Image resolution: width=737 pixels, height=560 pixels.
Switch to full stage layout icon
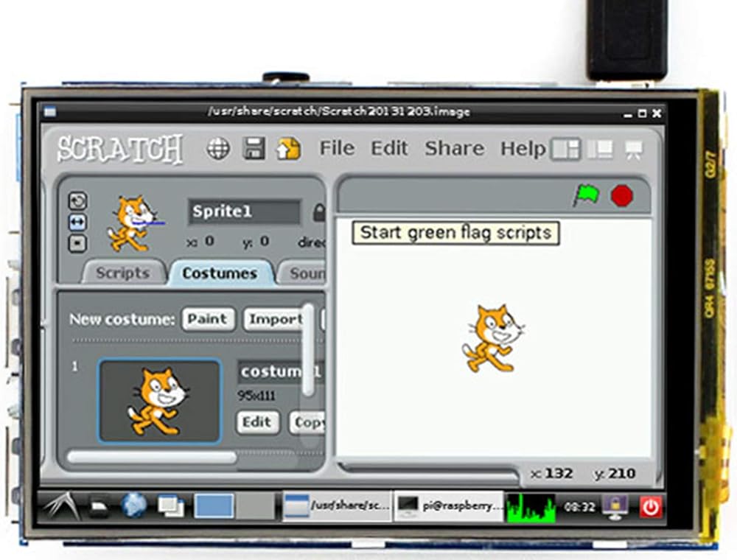click(601, 150)
